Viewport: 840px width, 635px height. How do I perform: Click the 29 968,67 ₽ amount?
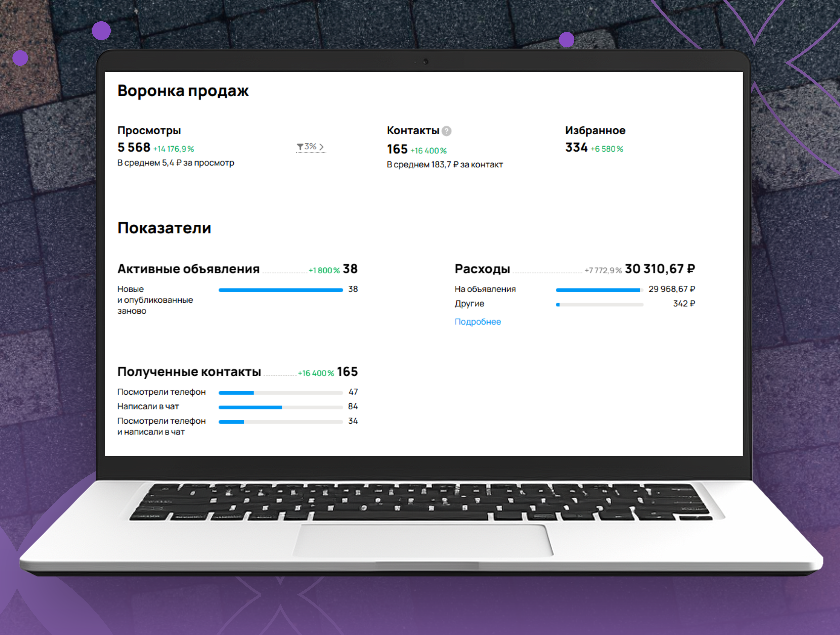tap(672, 289)
